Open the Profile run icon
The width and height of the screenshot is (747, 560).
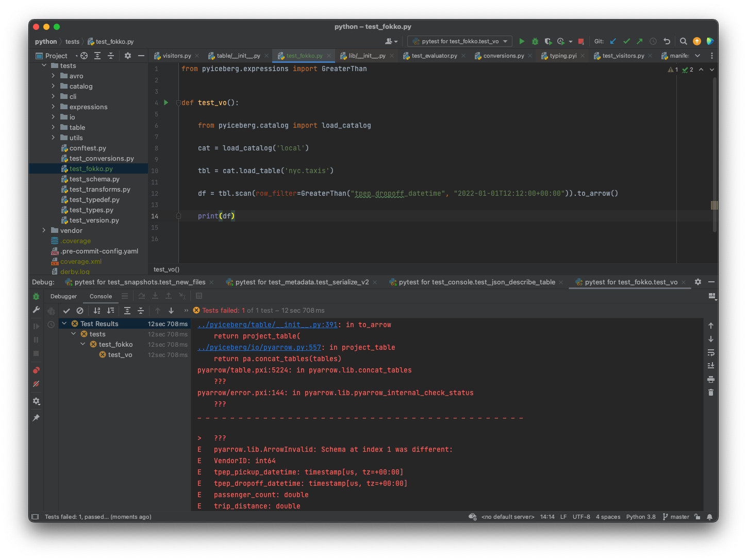(561, 41)
